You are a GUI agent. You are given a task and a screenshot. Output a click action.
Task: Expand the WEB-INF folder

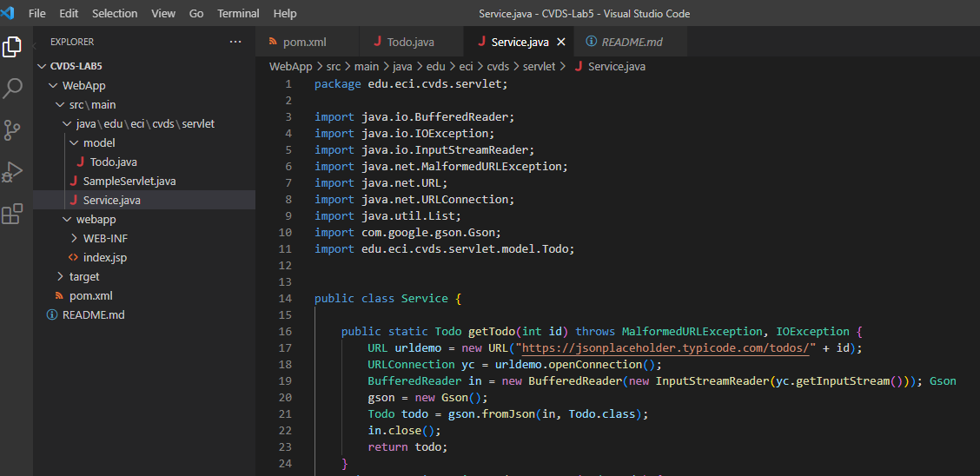(x=74, y=239)
